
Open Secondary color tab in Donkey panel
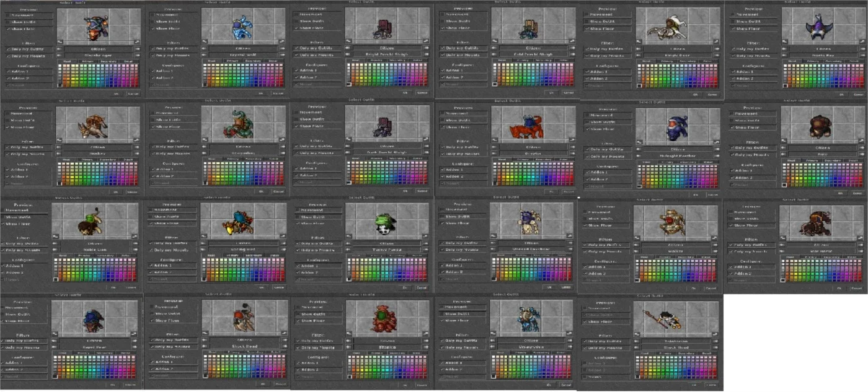click(x=108, y=160)
